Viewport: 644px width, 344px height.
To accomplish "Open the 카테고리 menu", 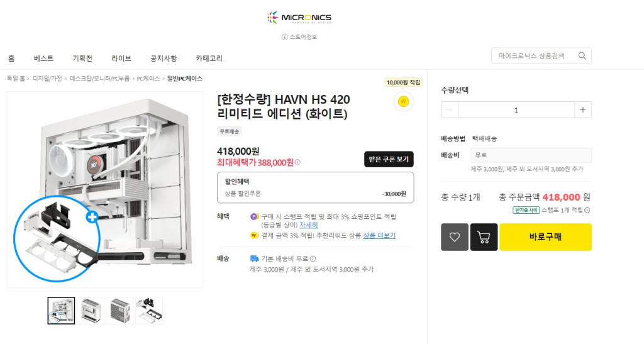I will click(x=209, y=58).
